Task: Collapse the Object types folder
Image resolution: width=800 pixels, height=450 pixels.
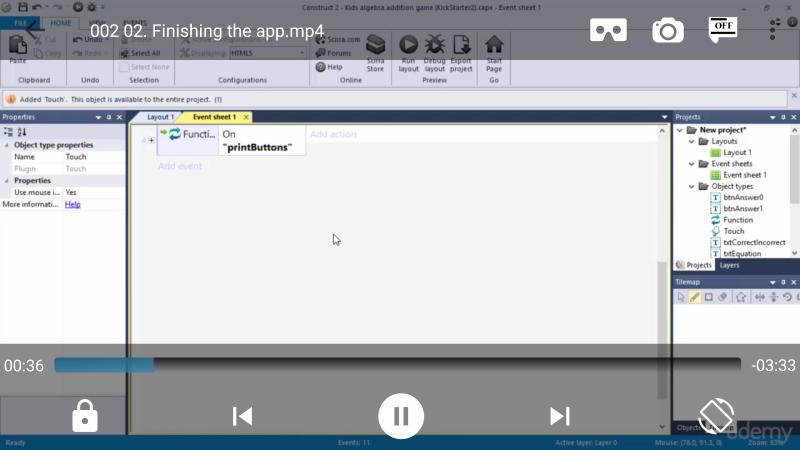Action: click(691, 186)
